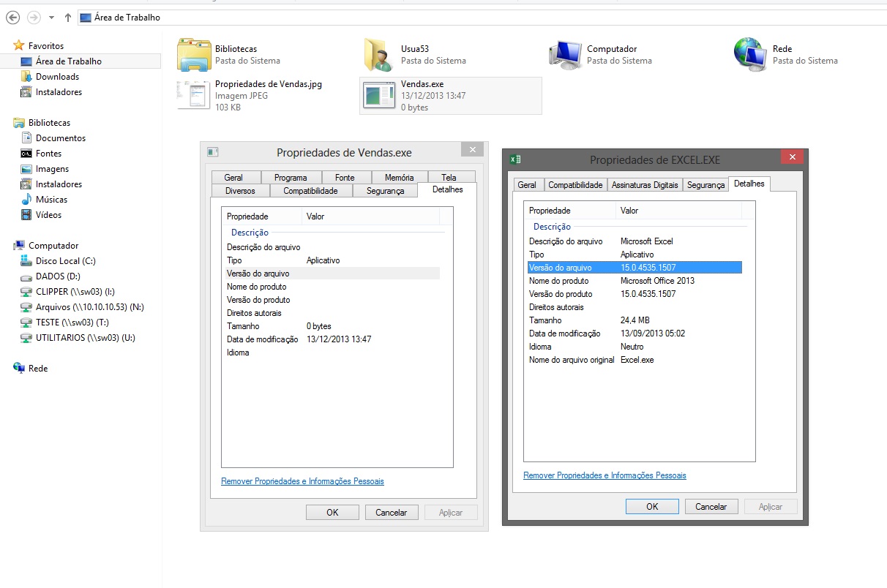The width and height of the screenshot is (887, 588).
Task: Switch to Compatibilidade tab in Vendas.exe properties
Action: pos(310,191)
